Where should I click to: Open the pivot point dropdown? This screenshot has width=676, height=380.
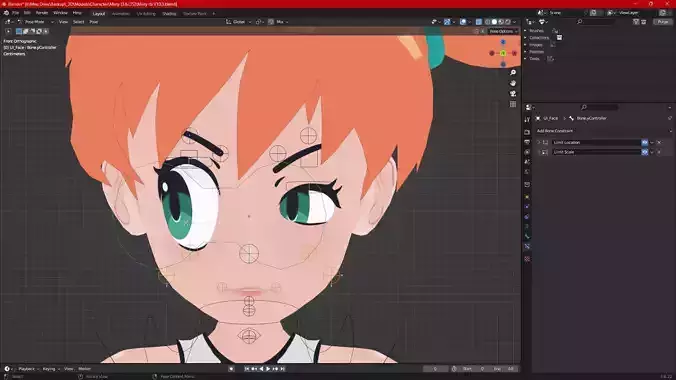point(260,22)
